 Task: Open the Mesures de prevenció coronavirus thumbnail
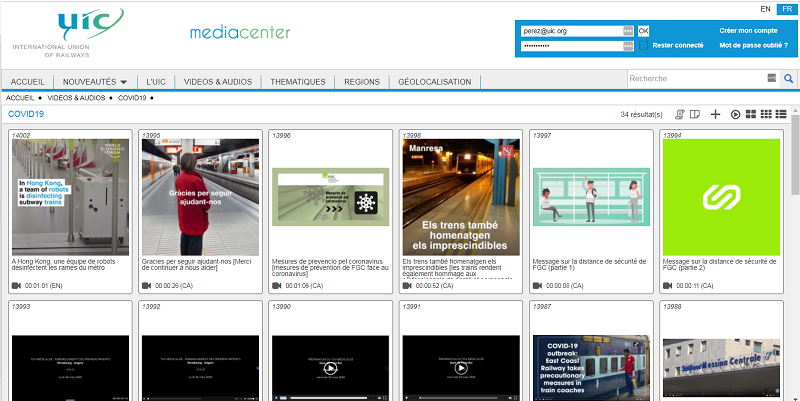(331, 197)
